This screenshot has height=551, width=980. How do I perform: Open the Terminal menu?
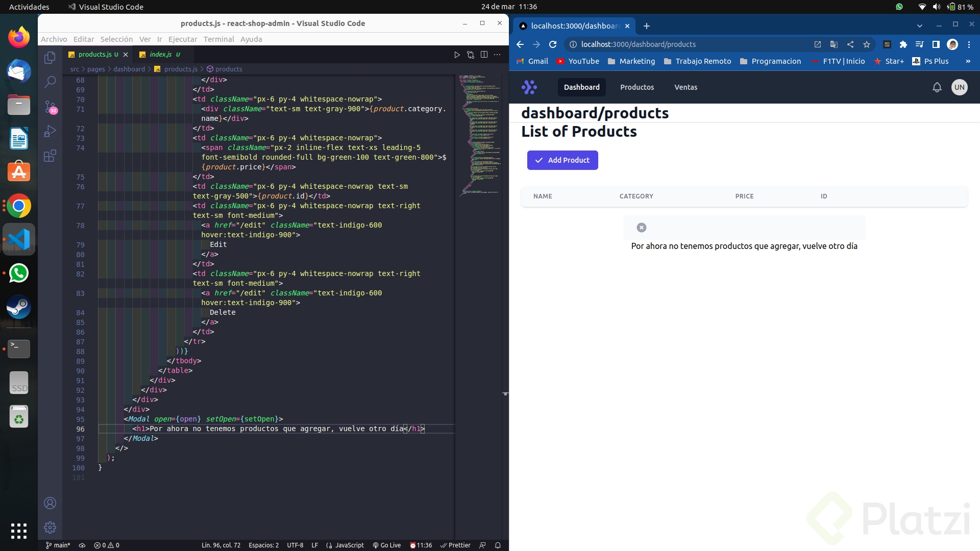coord(218,39)
